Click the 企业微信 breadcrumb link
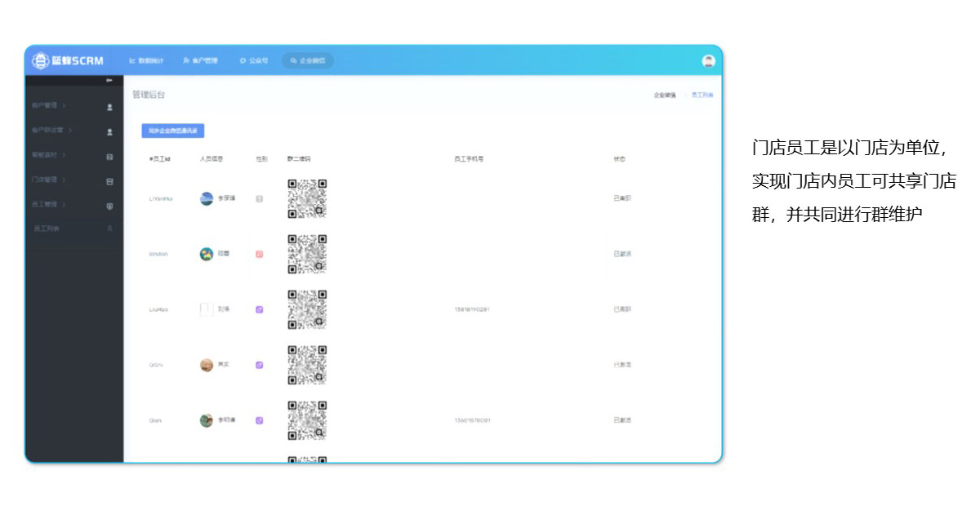Viewport: 980px width, 524px height. click(x=664, y=95)
